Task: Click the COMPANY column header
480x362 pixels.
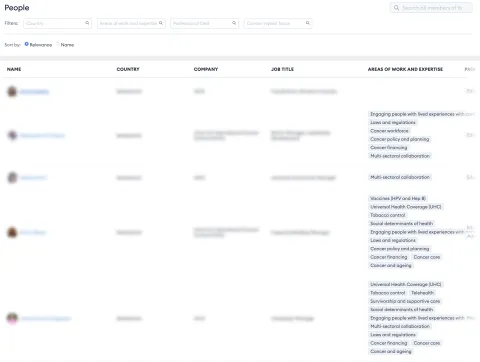Action: pyautogui.click(x=206, y=69)
